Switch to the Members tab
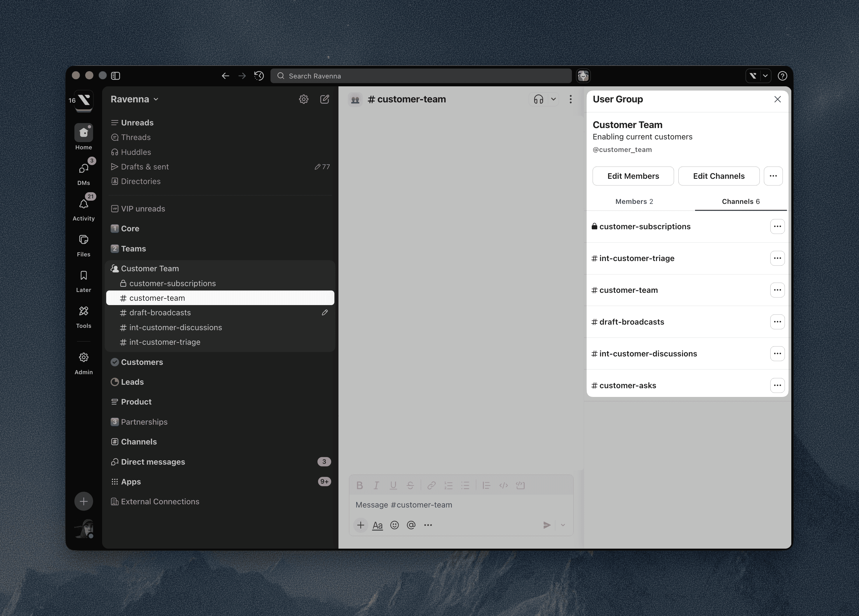 point(634,202)
